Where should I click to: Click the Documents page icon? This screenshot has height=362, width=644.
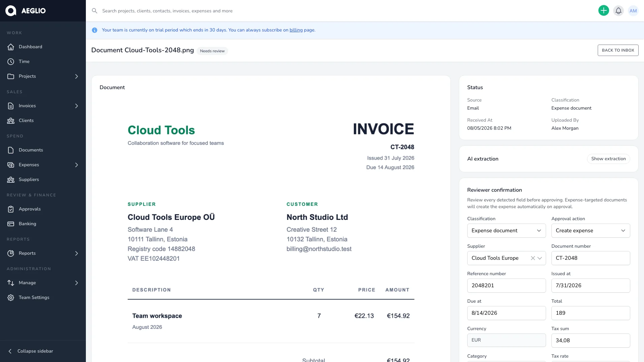(11, 150)
